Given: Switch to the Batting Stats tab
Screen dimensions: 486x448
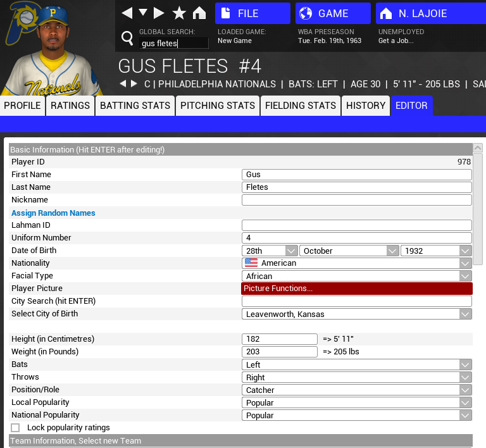Looking at the screenshot, I should pos(135,106).
